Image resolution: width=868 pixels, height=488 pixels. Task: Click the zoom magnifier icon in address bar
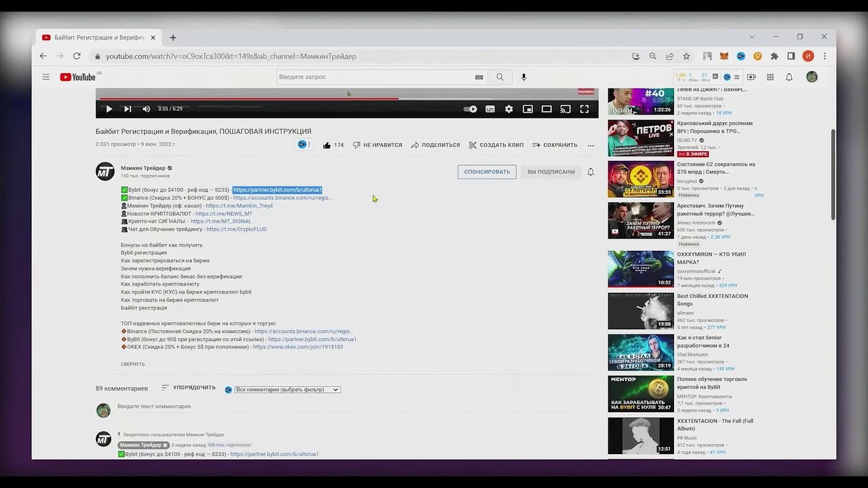[x=653, y=56]
